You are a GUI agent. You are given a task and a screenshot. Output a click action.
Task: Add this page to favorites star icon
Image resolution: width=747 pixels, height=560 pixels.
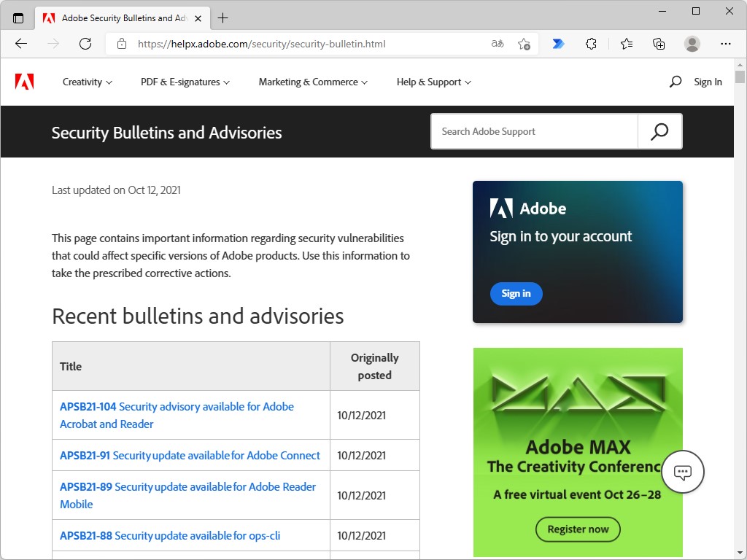[x=524, y=44]
